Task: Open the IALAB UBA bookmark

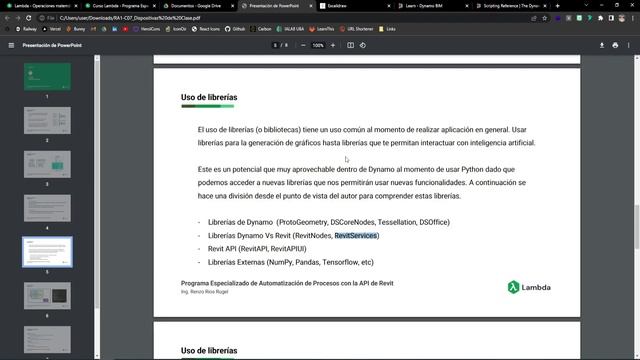Action: click(x=290, y=29)
